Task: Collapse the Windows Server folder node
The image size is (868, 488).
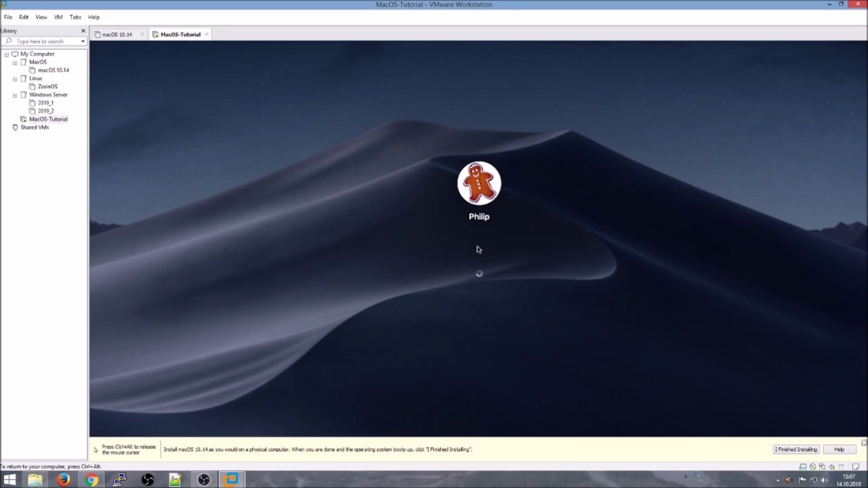Action: pos(15,95)
